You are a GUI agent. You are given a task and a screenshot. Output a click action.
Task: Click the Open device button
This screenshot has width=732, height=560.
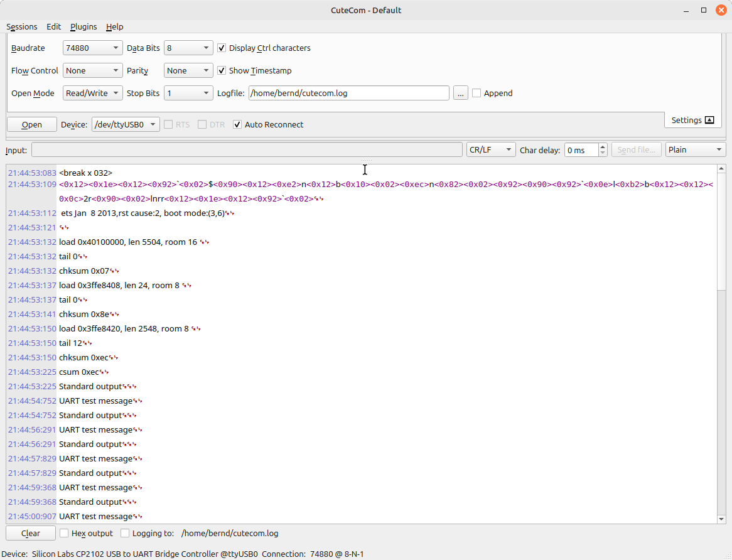[32, 124]
